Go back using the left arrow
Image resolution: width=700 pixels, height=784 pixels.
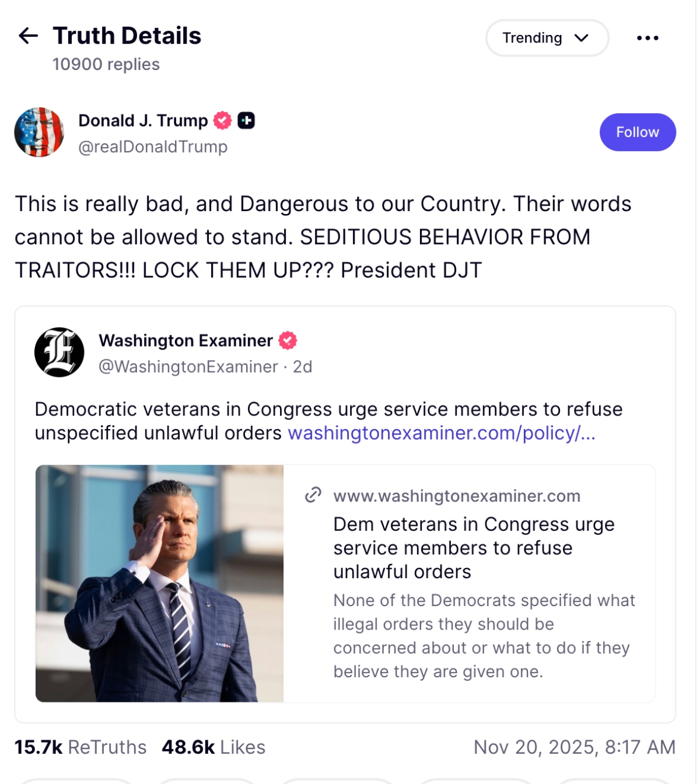pos(28,36)
